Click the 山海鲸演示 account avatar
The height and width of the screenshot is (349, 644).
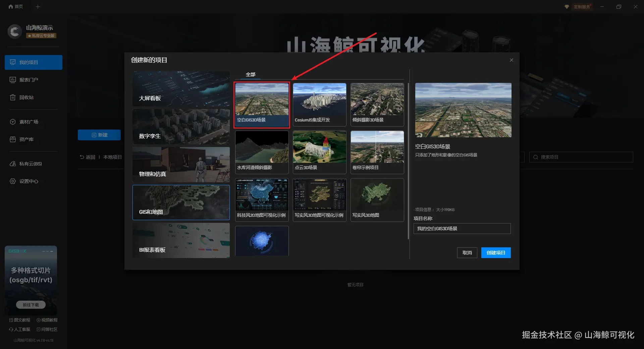pos(14,32)
